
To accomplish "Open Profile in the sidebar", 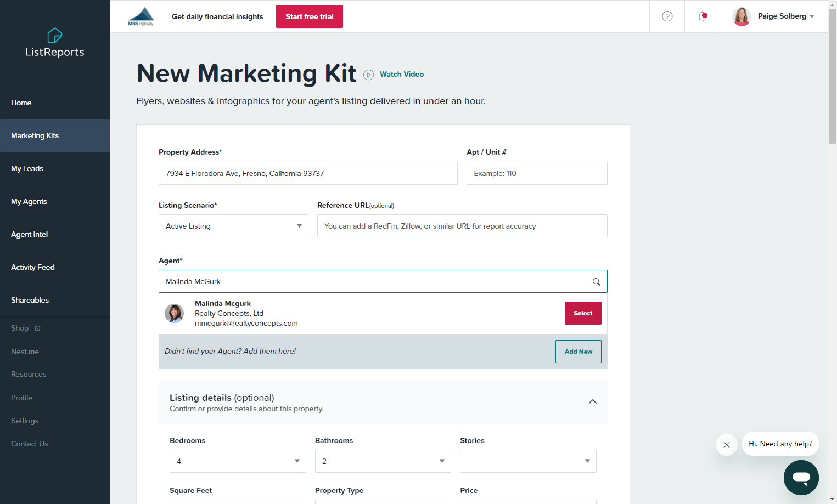I will point(21,398).
